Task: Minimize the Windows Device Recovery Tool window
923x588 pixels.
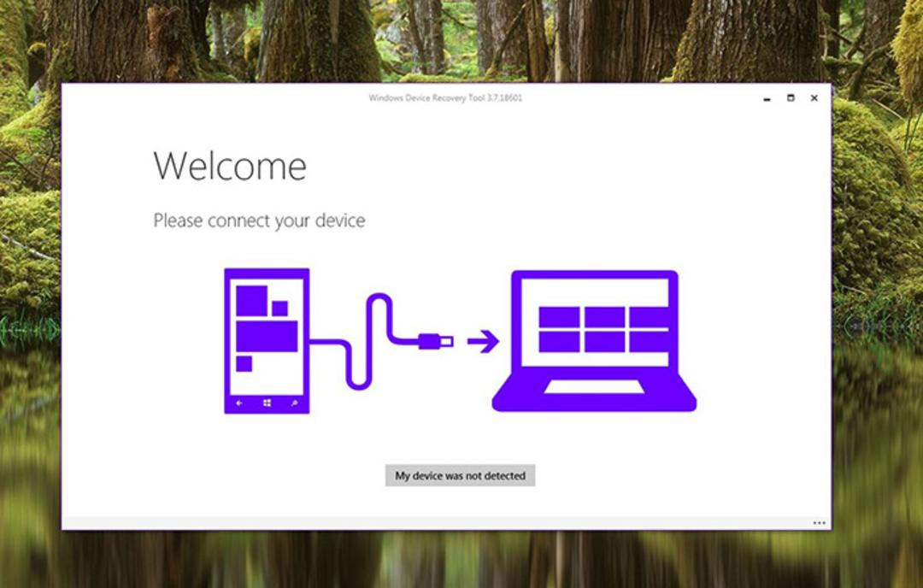Action: (767, 98)
